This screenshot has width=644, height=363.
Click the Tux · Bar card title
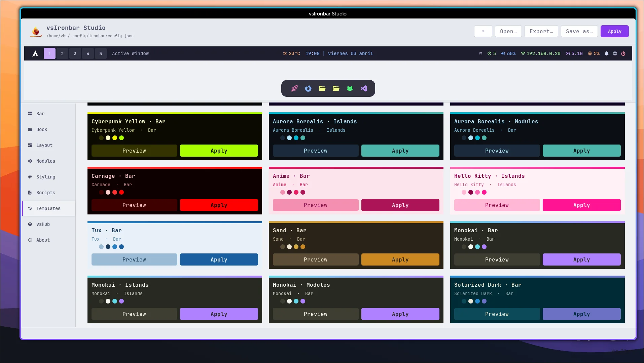pos(107,230)
